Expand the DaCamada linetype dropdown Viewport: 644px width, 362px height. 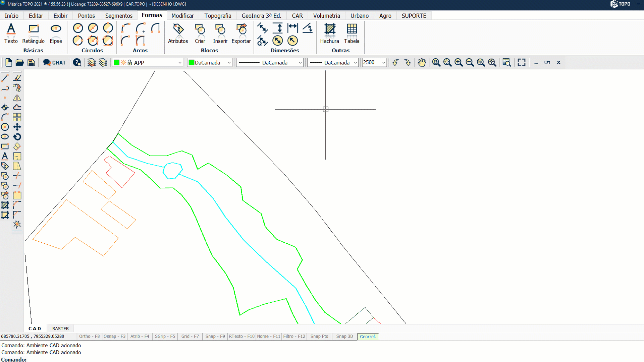pyautogui.click(x=300, y=63)
